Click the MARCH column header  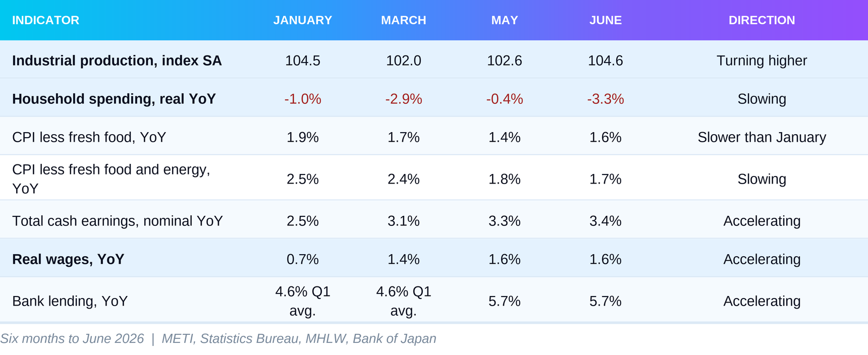coord(404,20)
